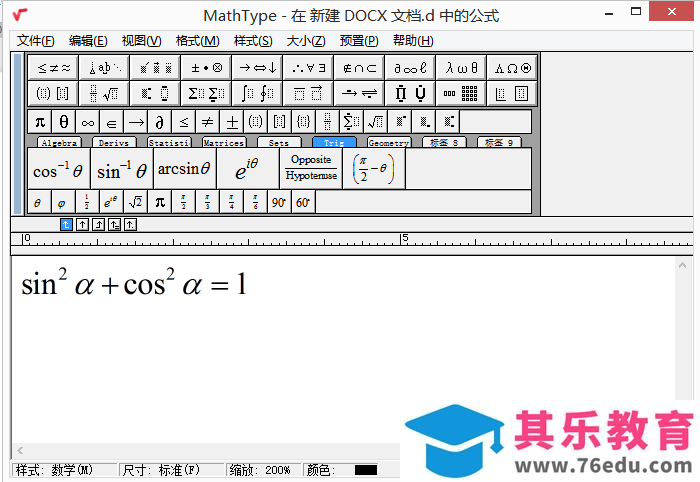Insert infinity symbol
This screenshot has width=700, height=482.
click(x=88, y=121)
